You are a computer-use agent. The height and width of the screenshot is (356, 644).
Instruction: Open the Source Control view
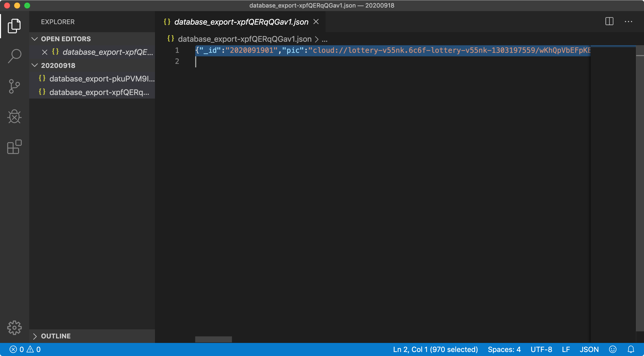[x=14, y=86]
